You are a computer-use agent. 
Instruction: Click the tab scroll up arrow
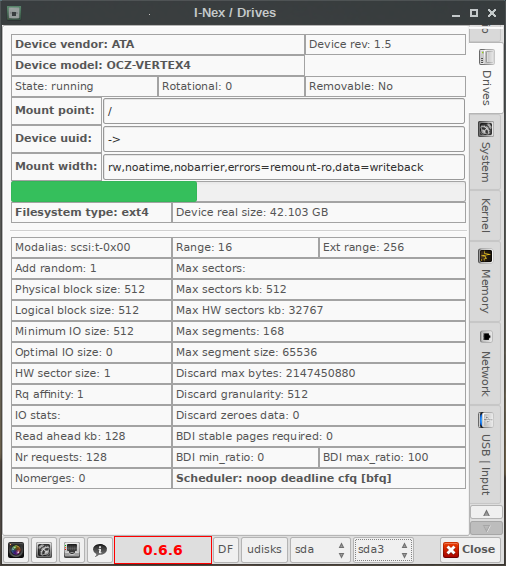click(486, 513)
